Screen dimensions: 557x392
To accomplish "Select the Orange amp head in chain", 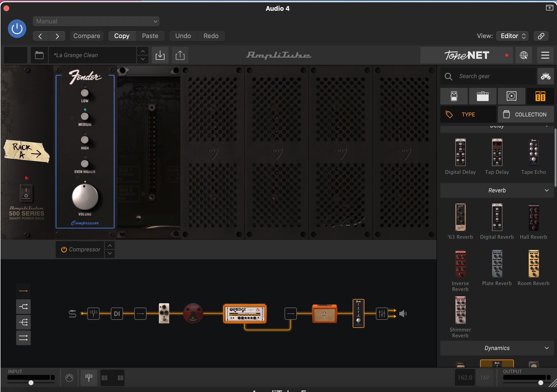I will pos(245,314).
